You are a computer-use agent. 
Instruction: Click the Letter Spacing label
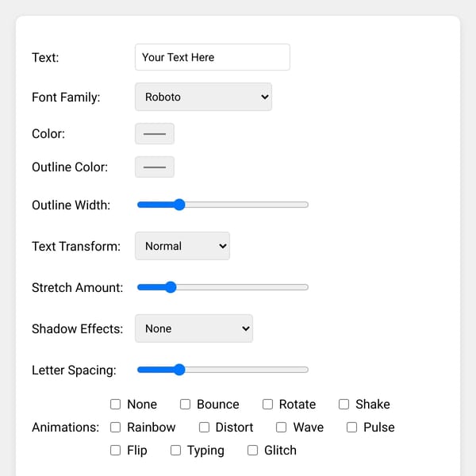74,370
